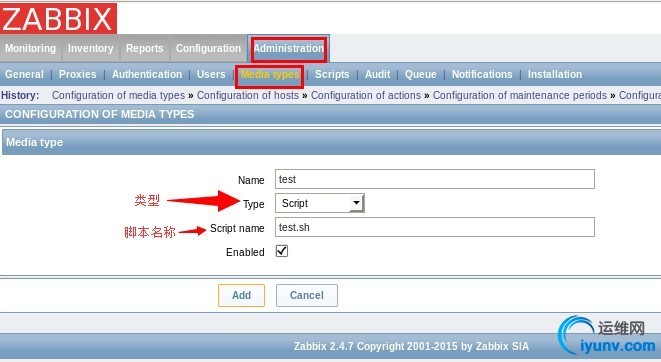Go to Installation submenu

click(554, 74)
